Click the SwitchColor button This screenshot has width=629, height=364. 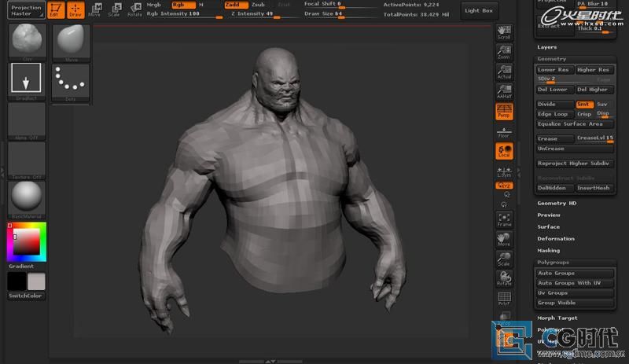26,296
